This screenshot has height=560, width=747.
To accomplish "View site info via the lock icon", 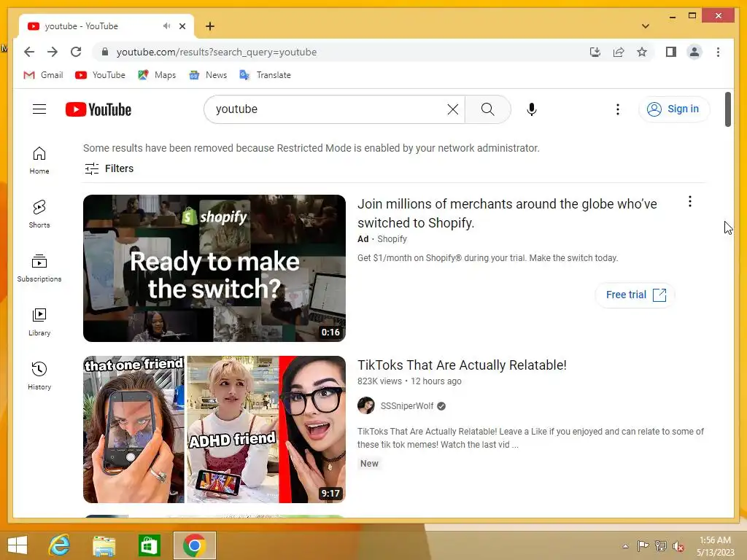I will 105,52.
